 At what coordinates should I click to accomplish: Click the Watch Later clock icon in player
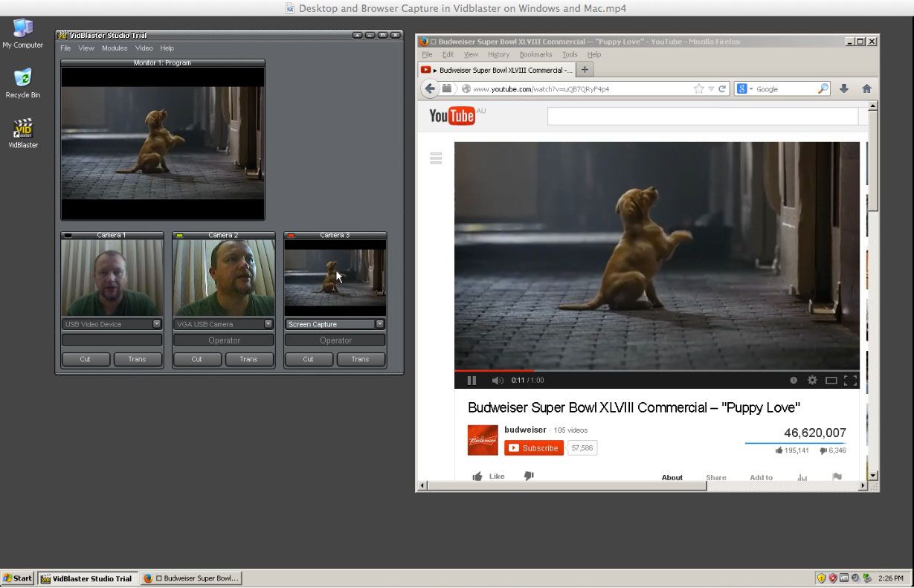tap(793, 380)
